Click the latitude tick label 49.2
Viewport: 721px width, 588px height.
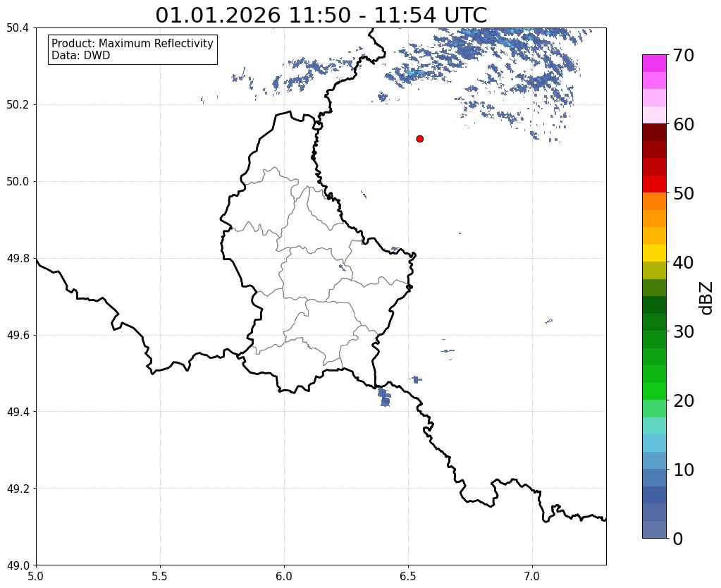(x=18, y=489)
